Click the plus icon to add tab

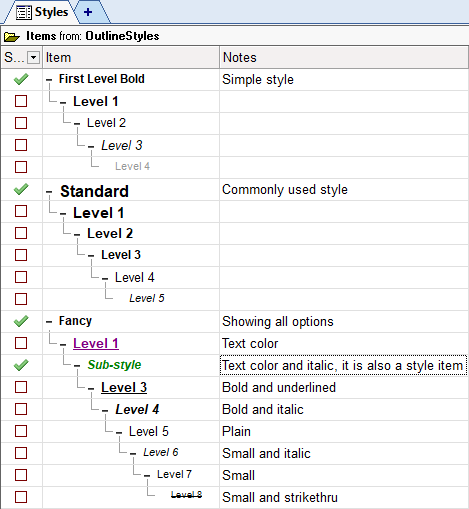click(x=88, y=12)
